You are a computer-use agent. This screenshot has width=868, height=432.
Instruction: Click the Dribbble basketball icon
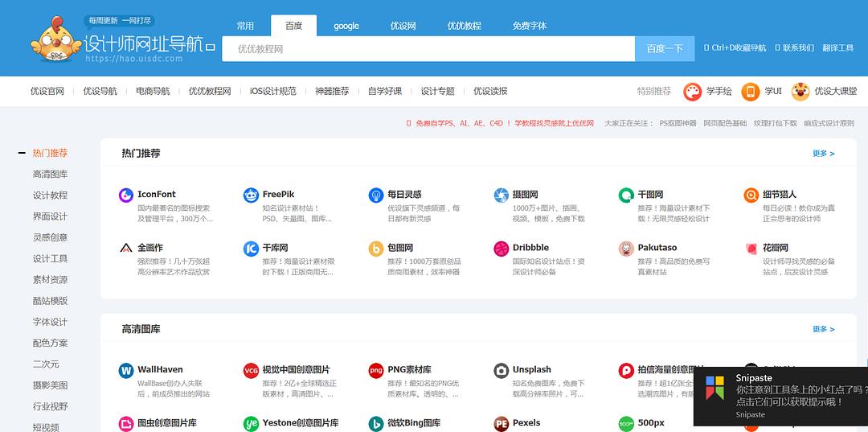click(x=501, y=248)
